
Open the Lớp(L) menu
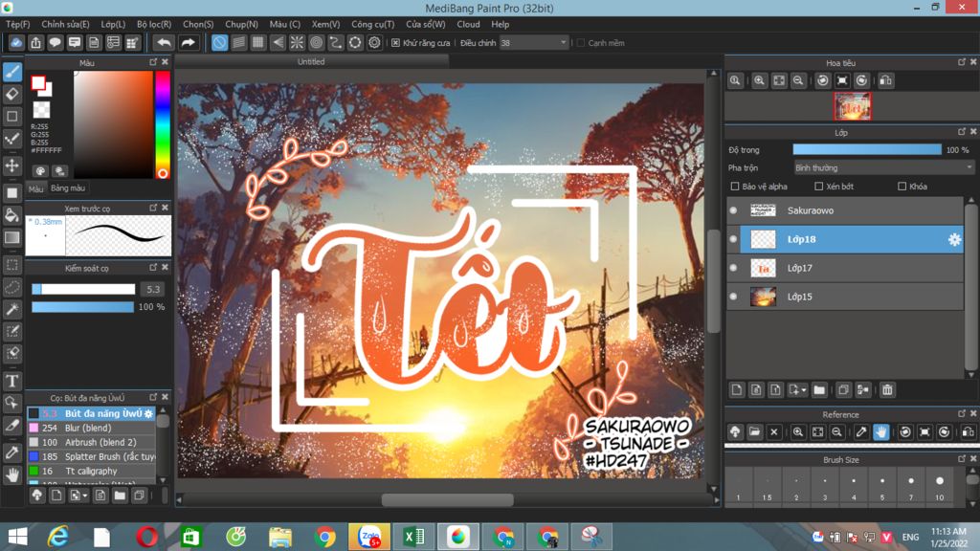(113, 24)
